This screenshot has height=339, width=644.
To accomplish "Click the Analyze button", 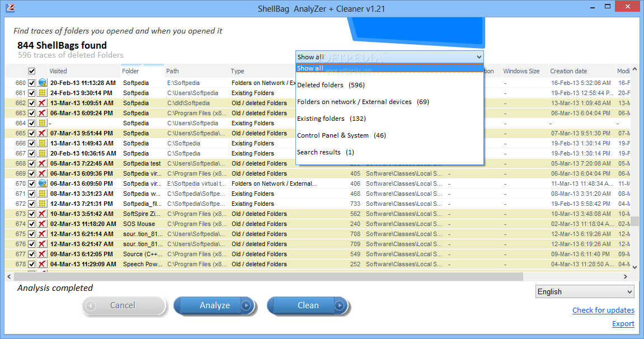I will pos(214,305).
